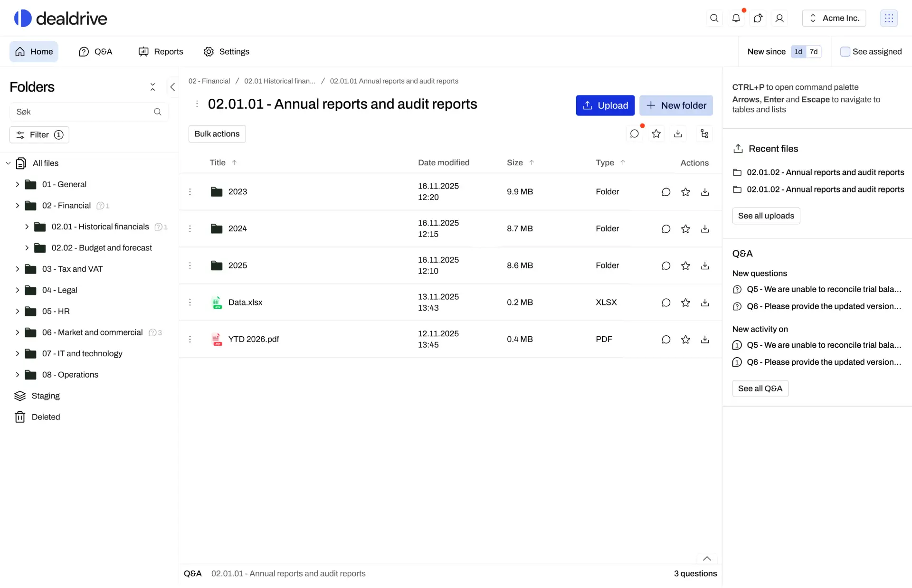Click the See all uploads link
Screen dimensions: 912x588
(x=766, y=216)
